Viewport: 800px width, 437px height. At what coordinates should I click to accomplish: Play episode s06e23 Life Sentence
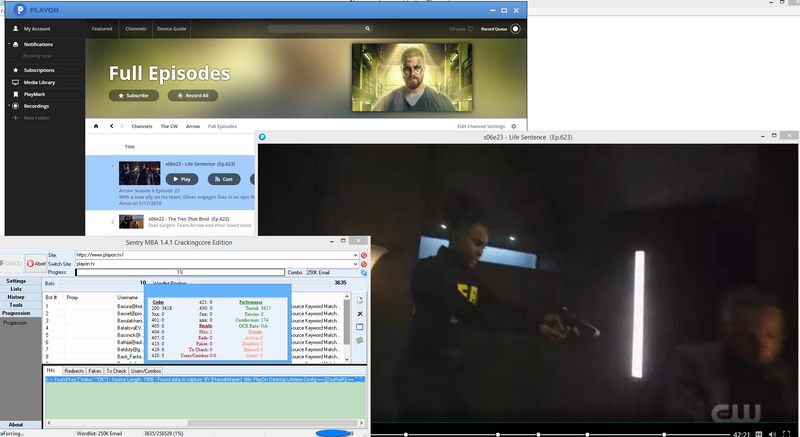pos(182,179)
